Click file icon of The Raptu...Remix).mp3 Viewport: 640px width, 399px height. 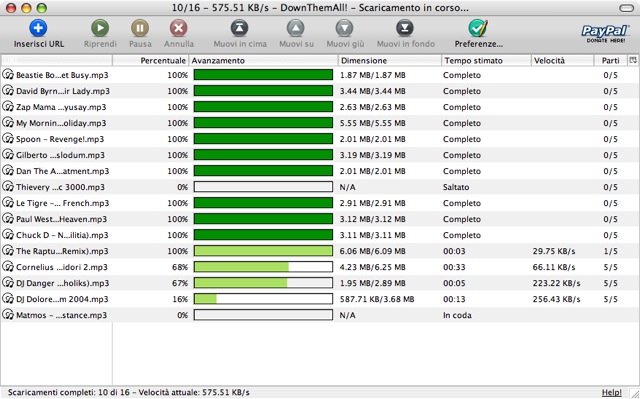(x=8, y=250)
